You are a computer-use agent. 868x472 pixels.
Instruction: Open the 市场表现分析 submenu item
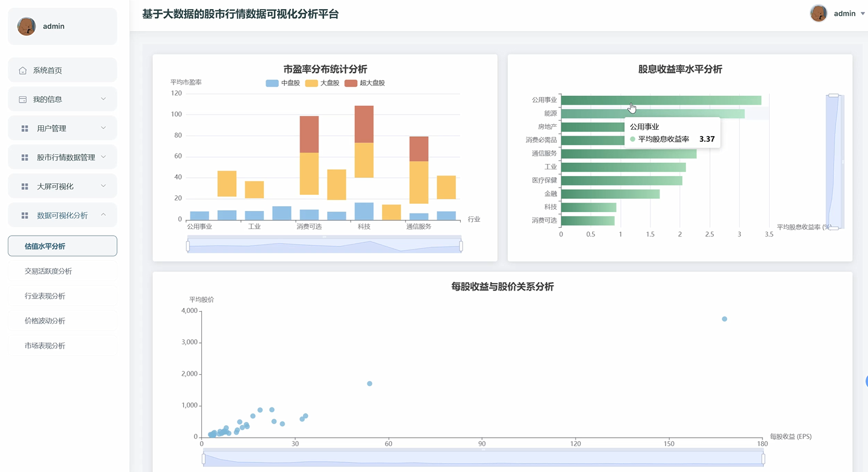tap(63, 345)
